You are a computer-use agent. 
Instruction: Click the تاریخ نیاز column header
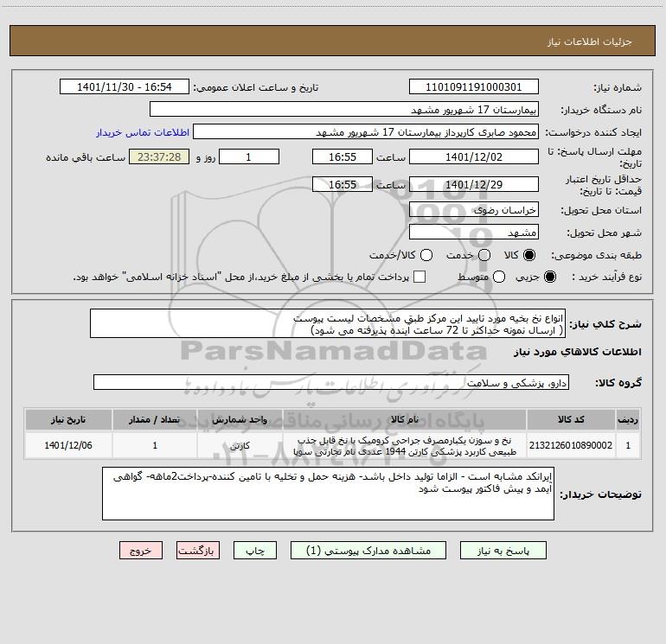(x=68, y=419)
